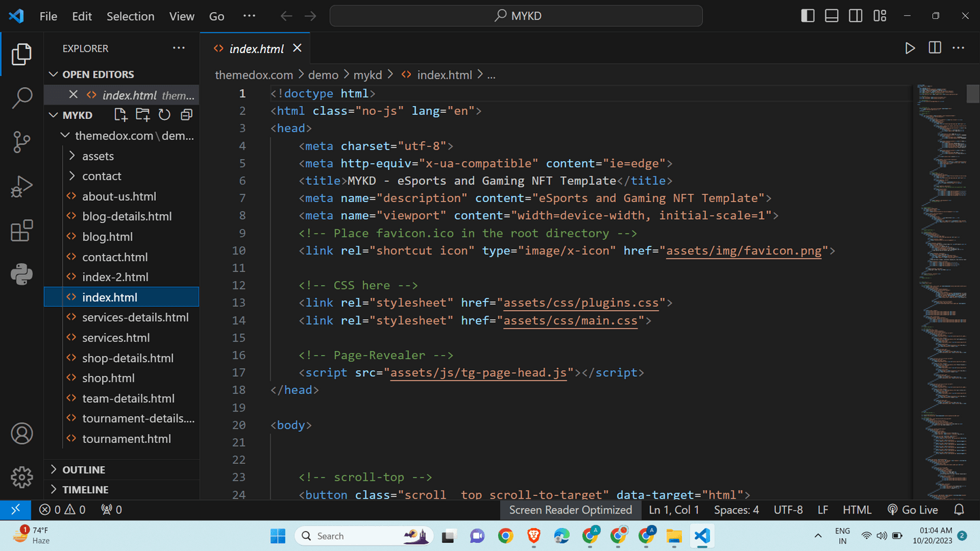Collapse all folders in Explorer

pos(186,115)
